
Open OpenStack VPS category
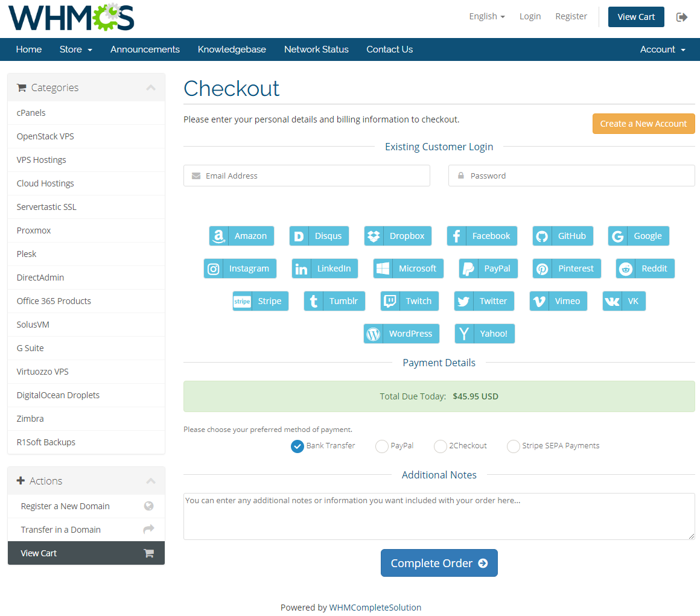tap(86, 136)
